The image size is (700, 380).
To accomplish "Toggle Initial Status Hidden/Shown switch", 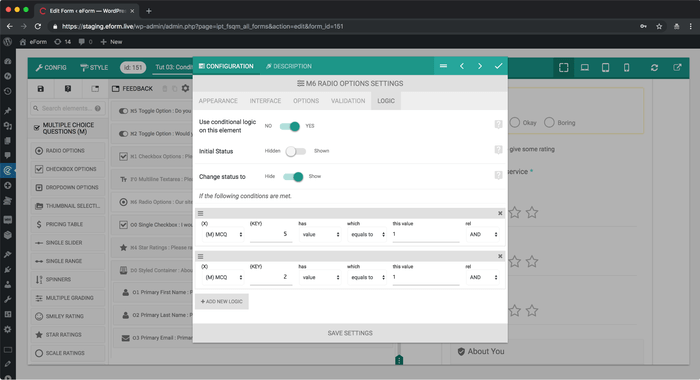I will pyautogui.click(x=296, y=151).
